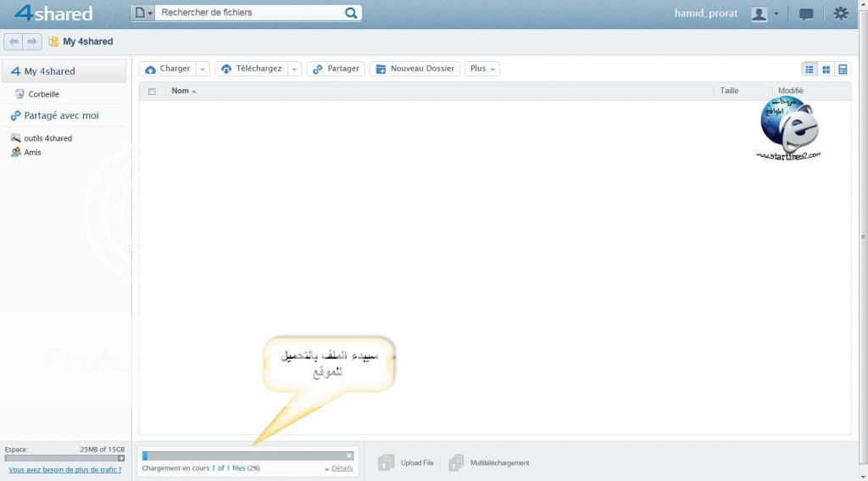
Task: Tick the select-all files checkbox
Action: 152,91
